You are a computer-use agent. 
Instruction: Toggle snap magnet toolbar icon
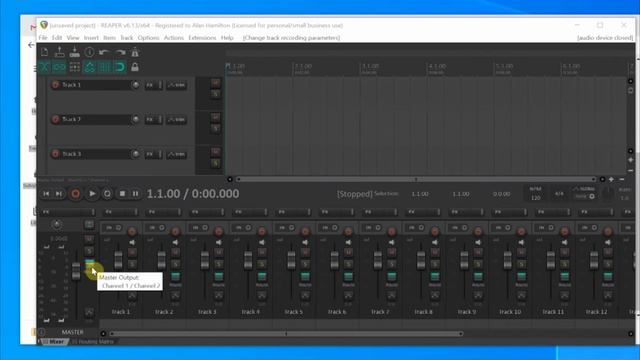point(120,67)
